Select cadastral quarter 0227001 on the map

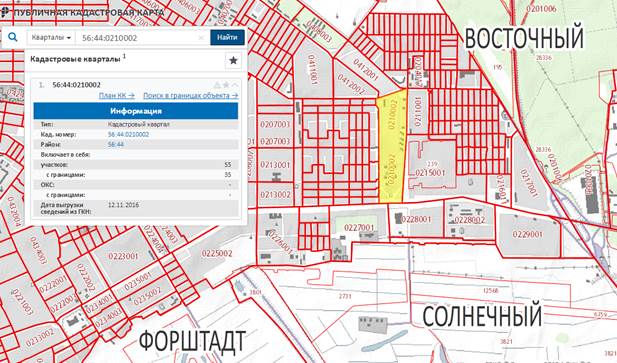click(359, 227)
